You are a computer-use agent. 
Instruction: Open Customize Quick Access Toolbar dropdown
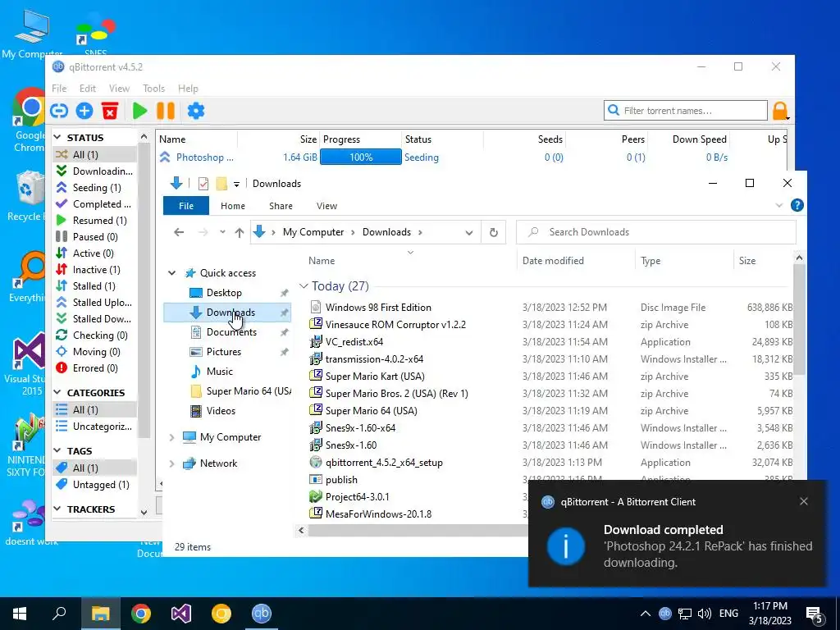pyautogui.click(x=236, y=184)
